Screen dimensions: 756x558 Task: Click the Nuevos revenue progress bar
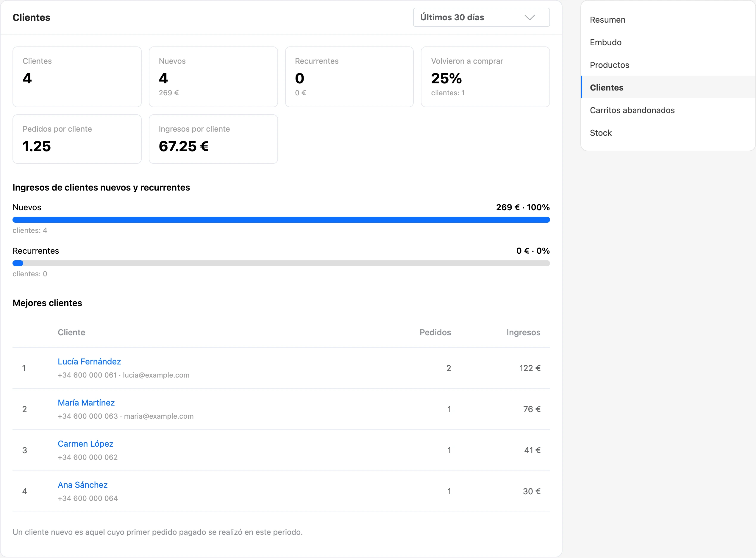click(x=281, y=220)
